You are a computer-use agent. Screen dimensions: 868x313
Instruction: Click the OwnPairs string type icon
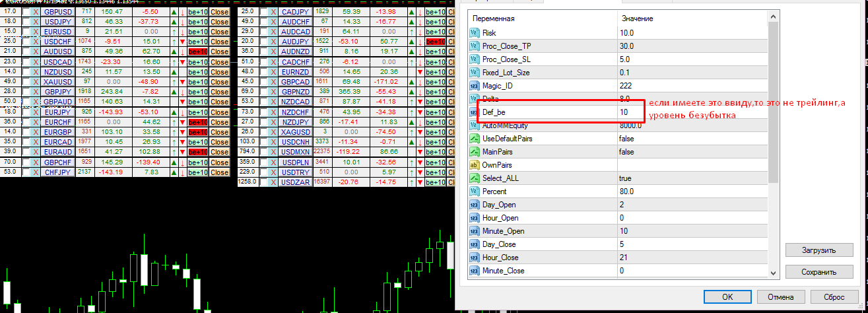coord(474,164)
